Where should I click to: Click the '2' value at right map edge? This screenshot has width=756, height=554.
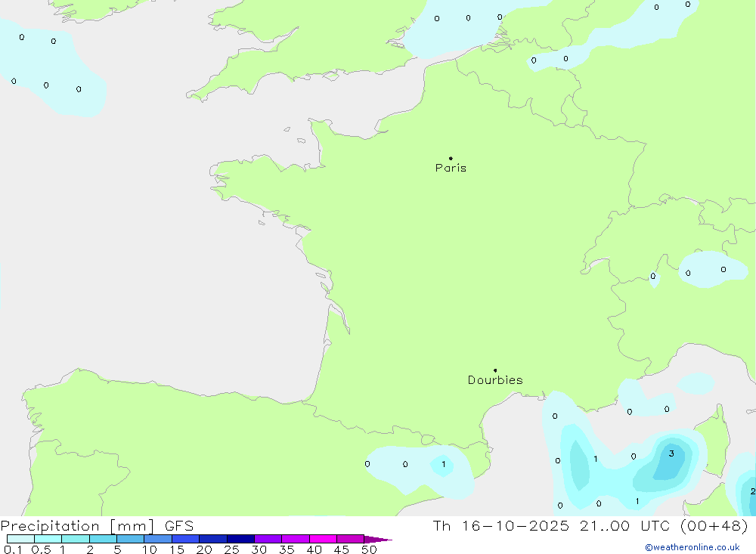pos(753,491)
